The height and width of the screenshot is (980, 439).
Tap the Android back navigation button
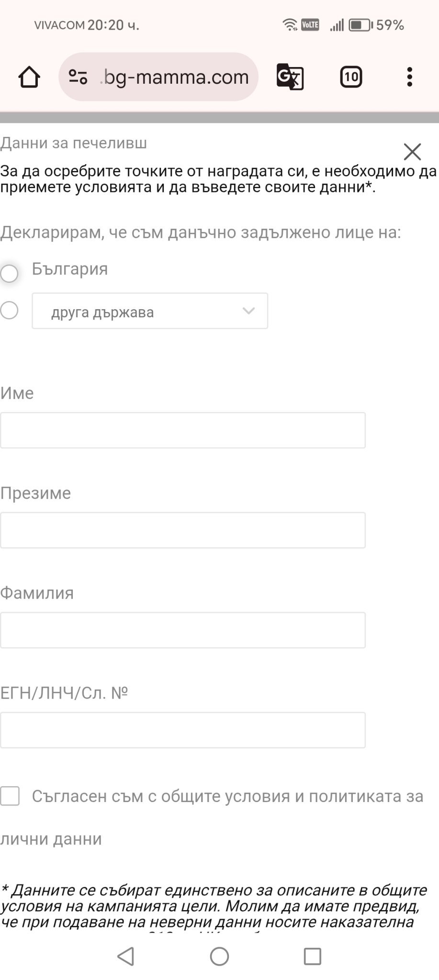coord(126,957)
